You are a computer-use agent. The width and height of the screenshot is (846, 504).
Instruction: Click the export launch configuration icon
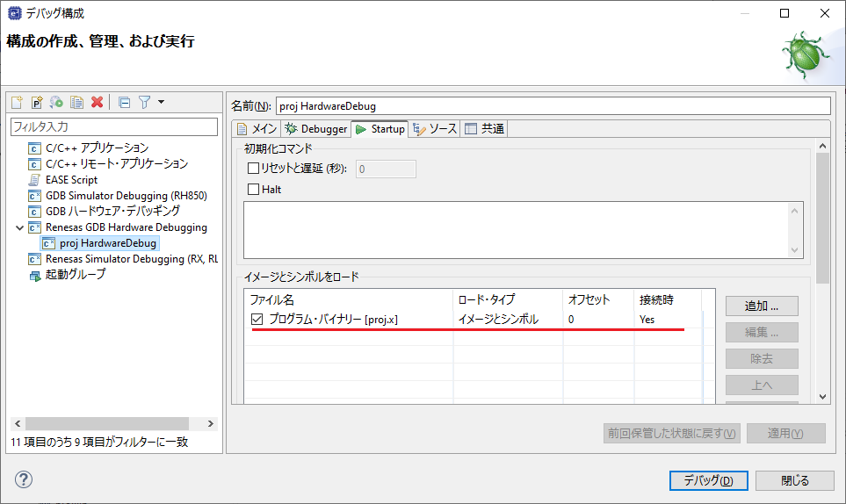pos(56,102)
